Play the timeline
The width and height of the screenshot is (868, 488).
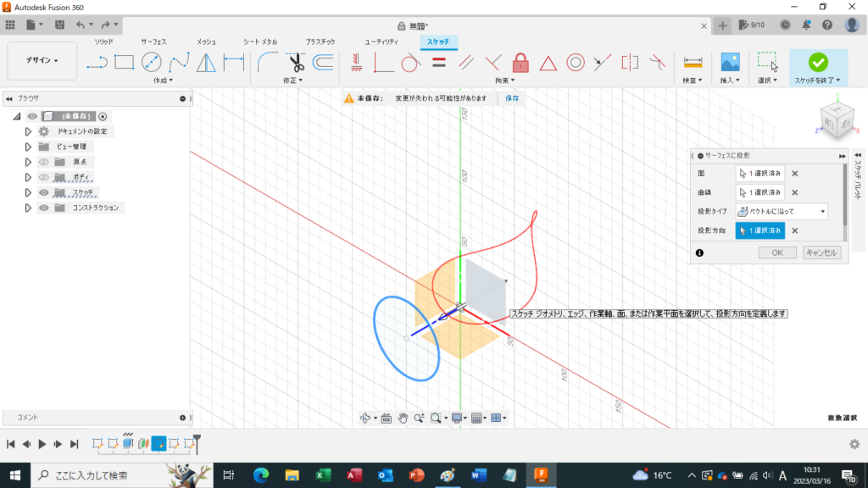(42, 444)
